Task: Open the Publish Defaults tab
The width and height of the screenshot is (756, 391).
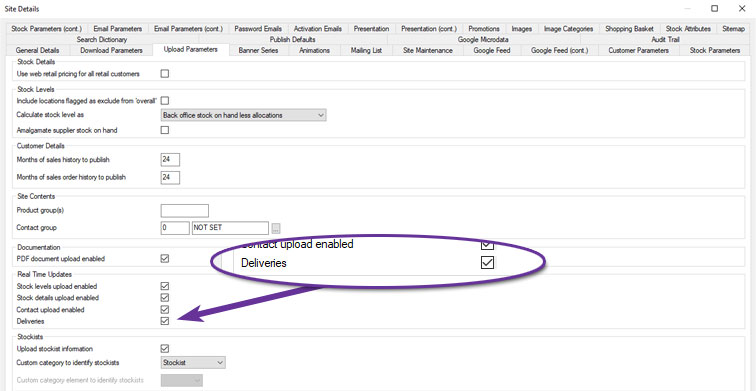Action: (x=293, y=40)
